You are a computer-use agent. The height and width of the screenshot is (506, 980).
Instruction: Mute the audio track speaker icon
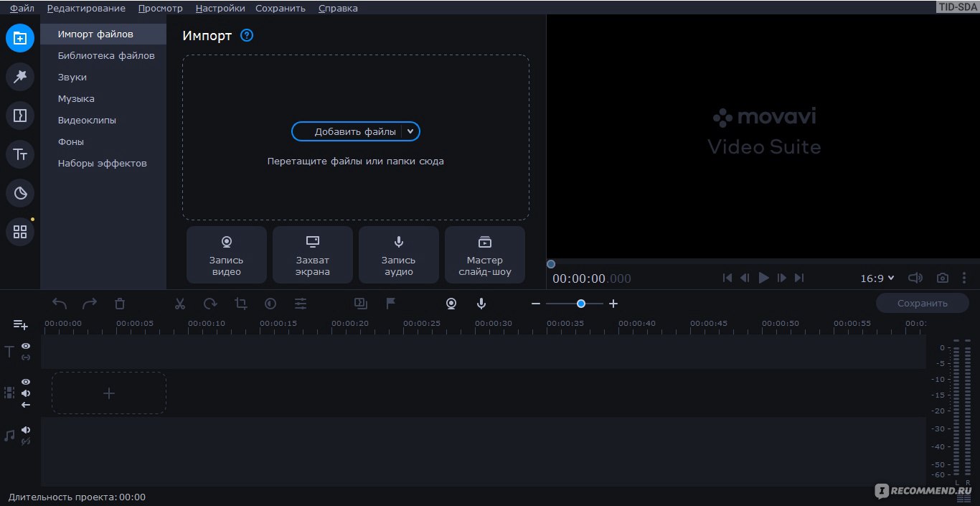(26, 430)
